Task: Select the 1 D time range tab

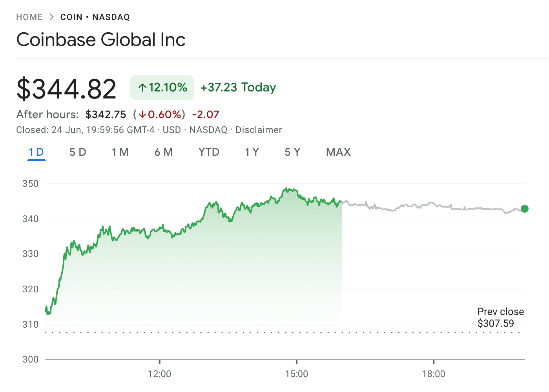Action: coord(36,152)
